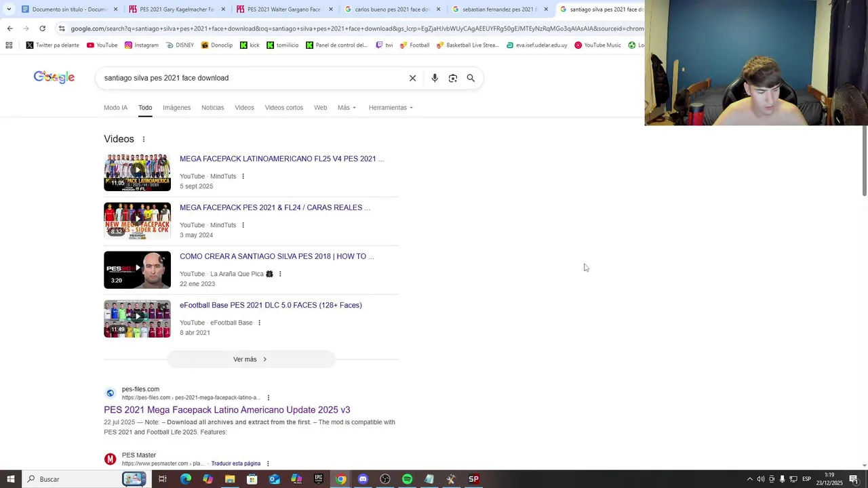Viewport: 868px width, 488px height.
Task: Open eFootball Base PES 2021 DLC 5.0 link
Action: [271, 305]
